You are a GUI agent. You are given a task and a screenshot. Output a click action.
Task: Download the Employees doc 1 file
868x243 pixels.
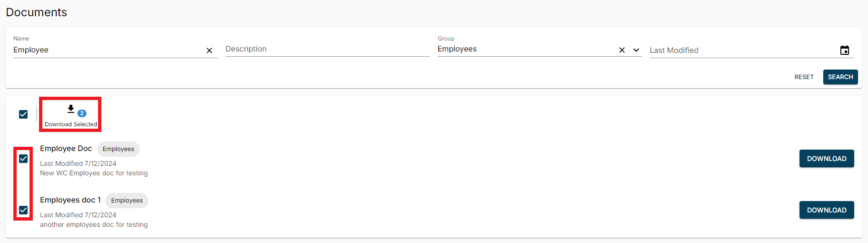826,210
